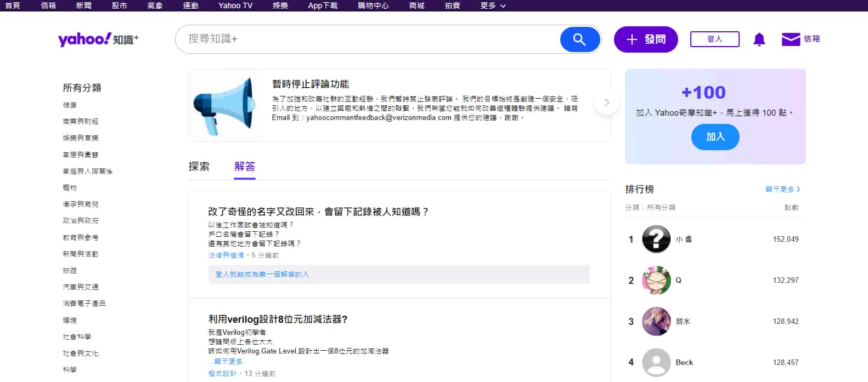The image size is (868, 382).
Task: Click the blue search magnifier button
Action: [x=579, y=39]
